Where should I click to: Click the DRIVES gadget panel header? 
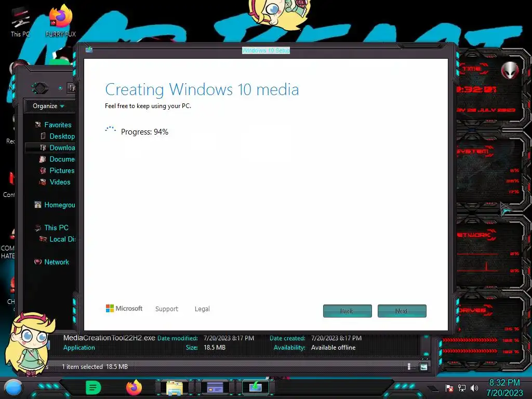click(473, 310)
